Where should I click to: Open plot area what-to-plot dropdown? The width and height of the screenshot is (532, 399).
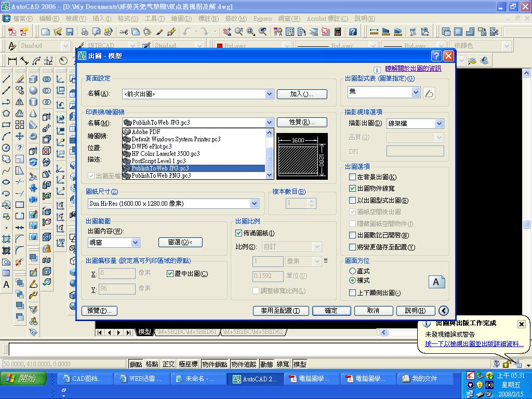[136, 242]
